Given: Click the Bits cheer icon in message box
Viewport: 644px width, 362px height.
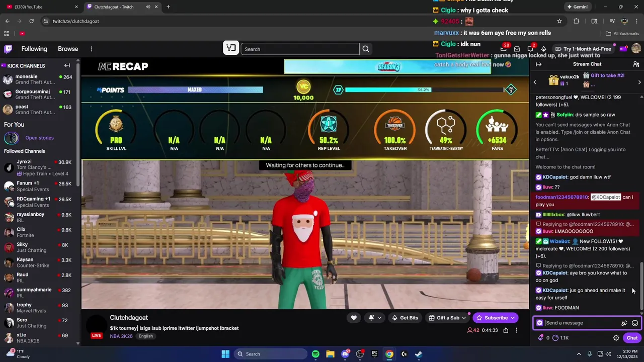Looking at the screenshot, I should (x=624, y=323).
